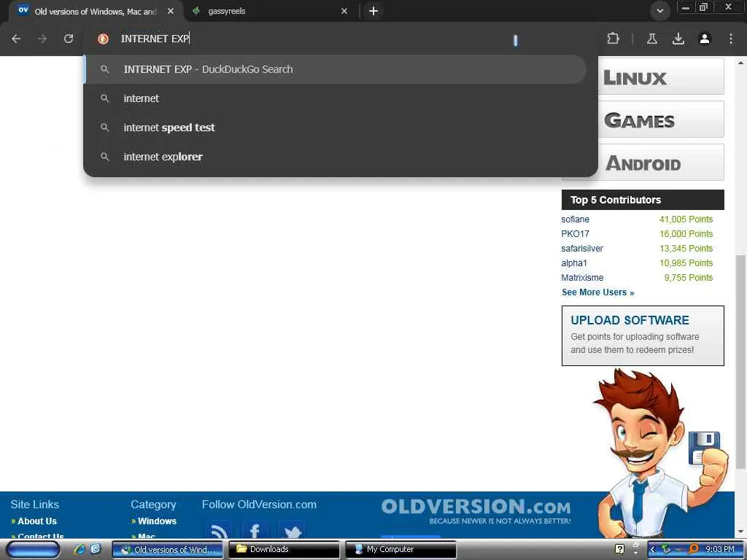Click the DuckDuckGo icon in the address bar
747x560 pixels.
[x=103, y=39]
